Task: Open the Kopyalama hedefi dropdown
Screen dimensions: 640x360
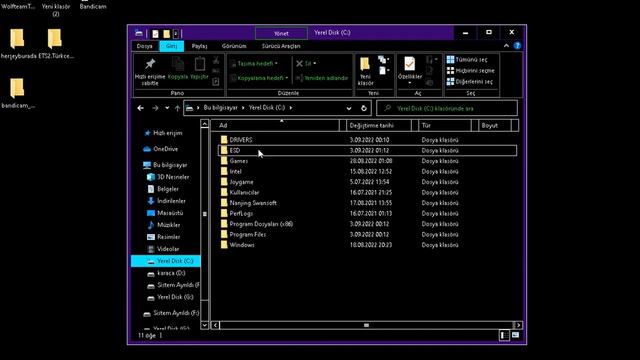Action: coord(259,78)
